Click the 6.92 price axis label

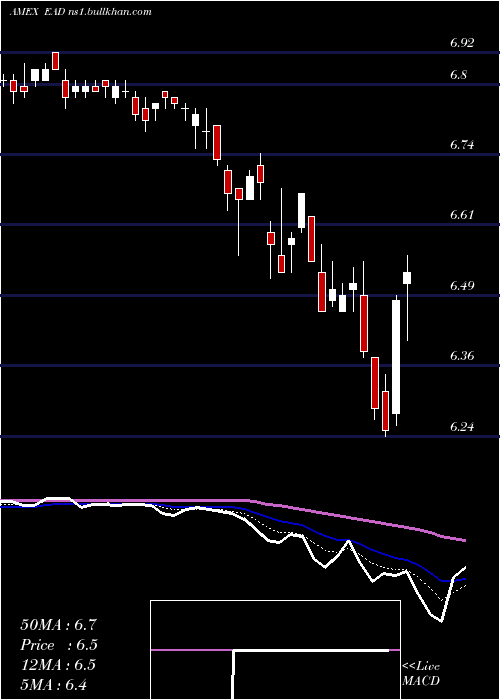coord(462,43)
